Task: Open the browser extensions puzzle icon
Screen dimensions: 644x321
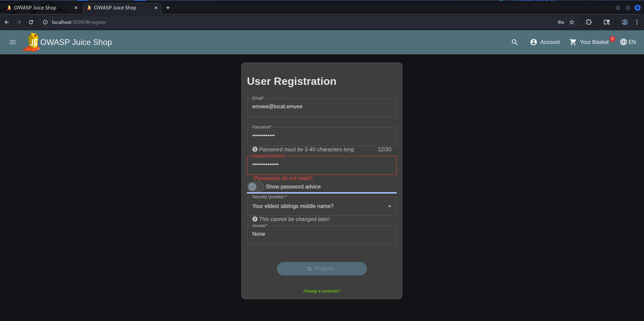Action: click(589, 22)
